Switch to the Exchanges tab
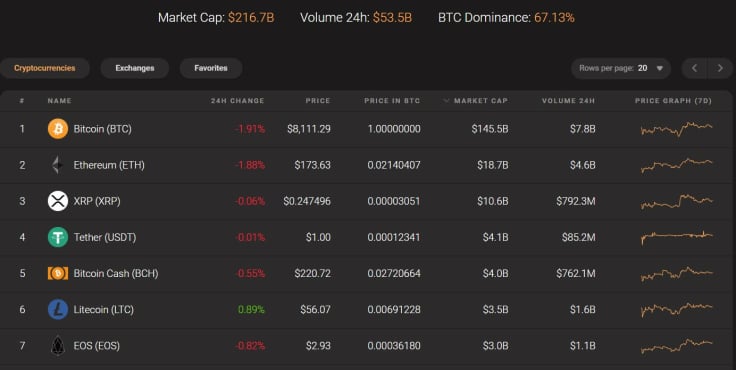The width and height of the screenshot is (736, 370). point(135,68)
